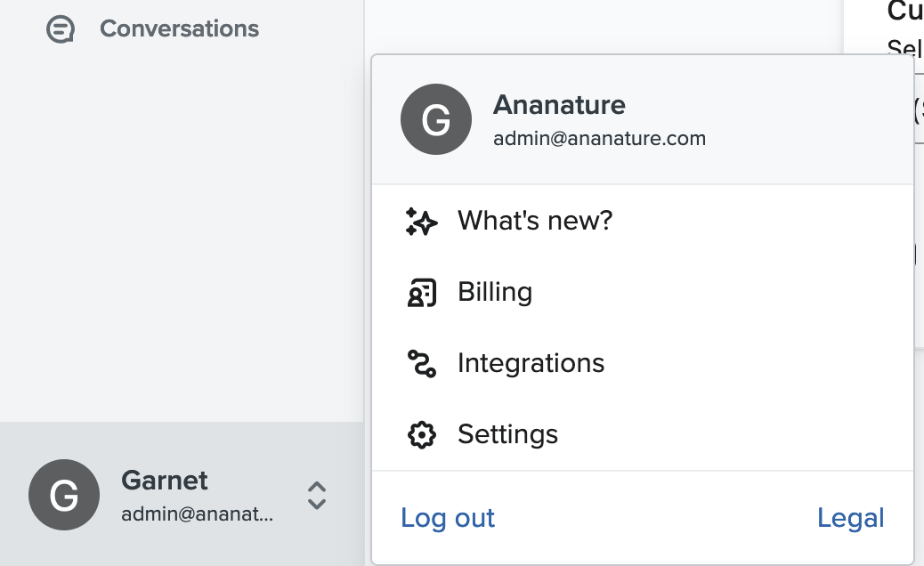This screenshot has height=566, width=924.
Task: Open Settings from the account menu
Action: coord(507,434)
